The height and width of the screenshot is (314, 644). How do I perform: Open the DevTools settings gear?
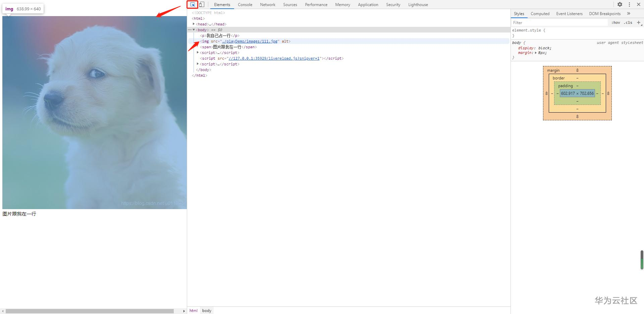pyautogui.click(x=620, y=4)
